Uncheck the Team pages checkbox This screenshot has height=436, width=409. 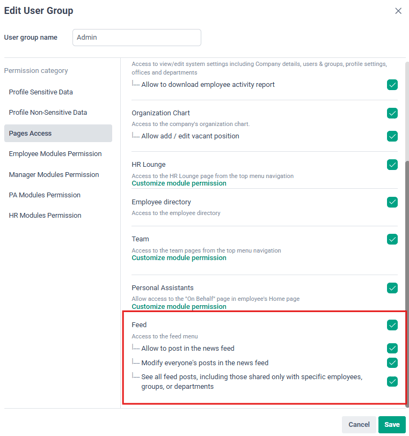pos(392,239)
